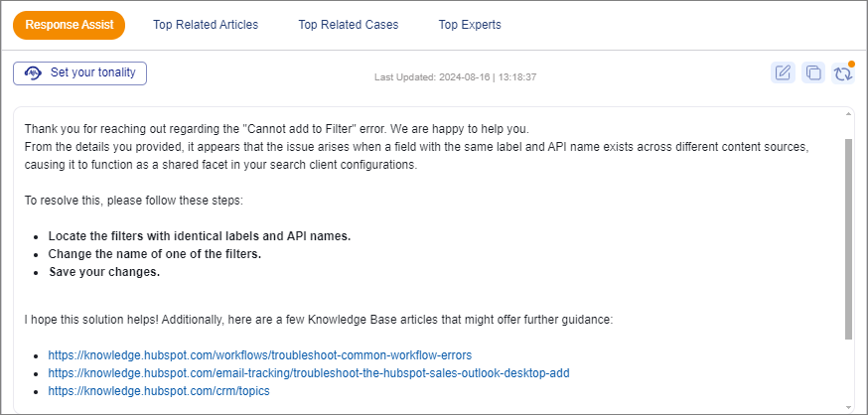
Task: Go to the Top Experts tab
Action: pyautogui.click(x=470, y=24)
